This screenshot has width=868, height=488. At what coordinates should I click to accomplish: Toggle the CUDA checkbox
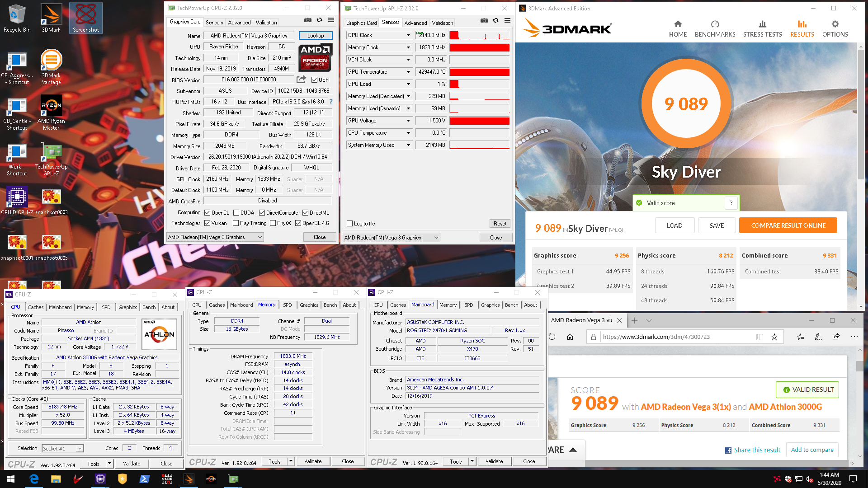[x=236, y=213]
